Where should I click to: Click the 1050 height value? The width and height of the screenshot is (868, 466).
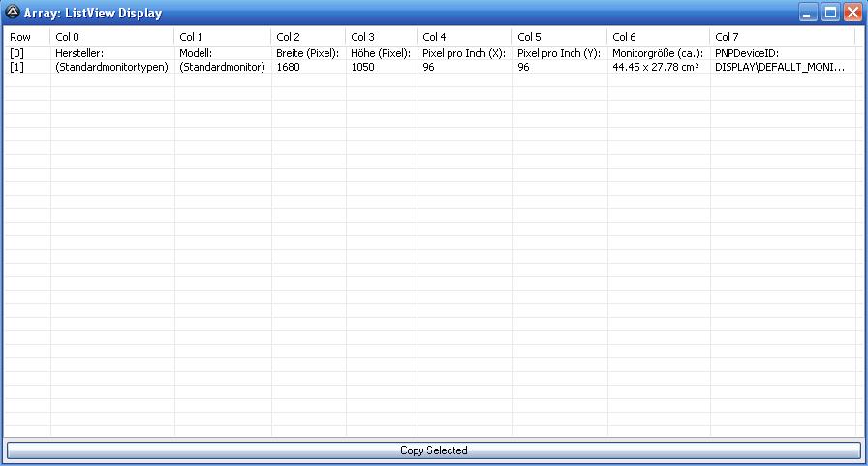pos(363,67)
